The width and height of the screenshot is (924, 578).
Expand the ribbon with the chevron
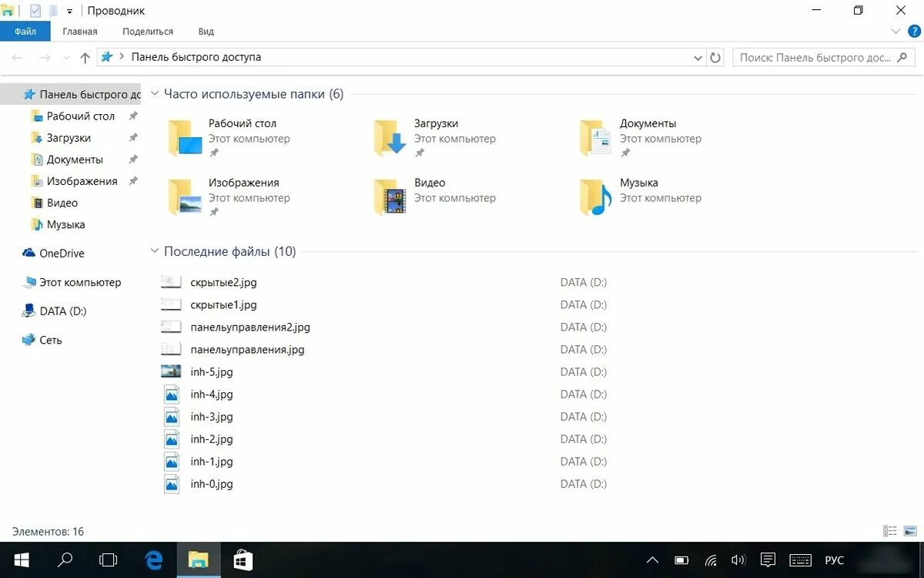896,32
